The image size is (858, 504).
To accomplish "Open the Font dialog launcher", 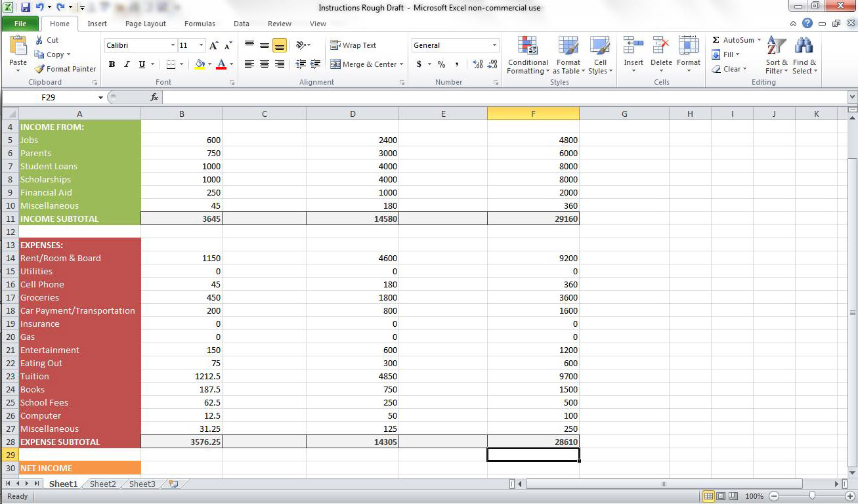I will click(x=232, y=83).
